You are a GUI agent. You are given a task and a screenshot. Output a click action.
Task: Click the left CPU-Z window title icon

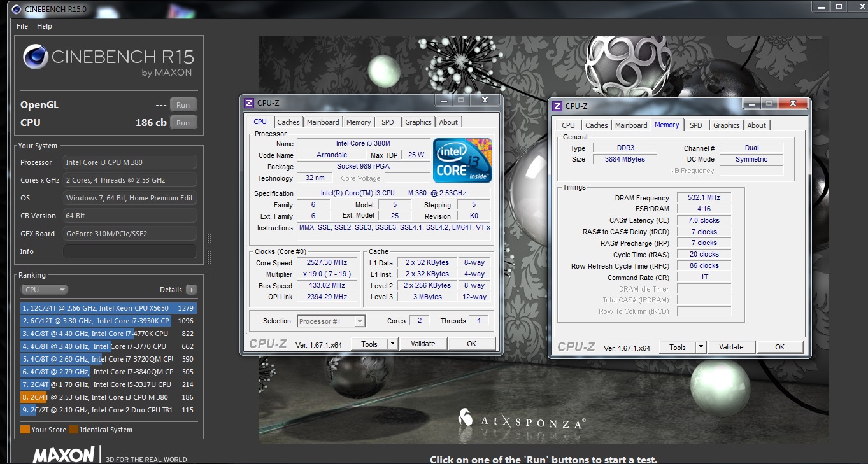point(250,102)
